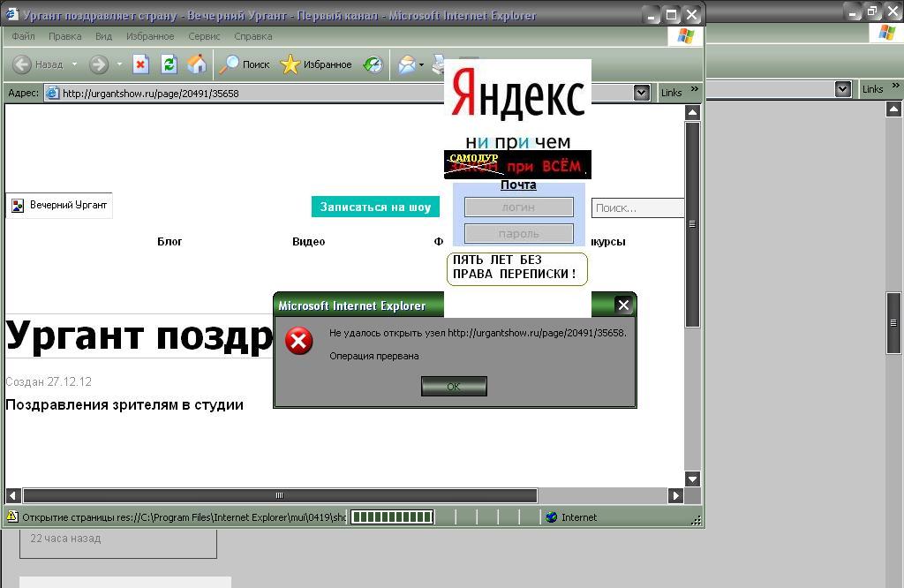Open the History (Журнал) clock icon
This screenshot has height=588, width=904.
pyautogui.click(x=373, y=64)
